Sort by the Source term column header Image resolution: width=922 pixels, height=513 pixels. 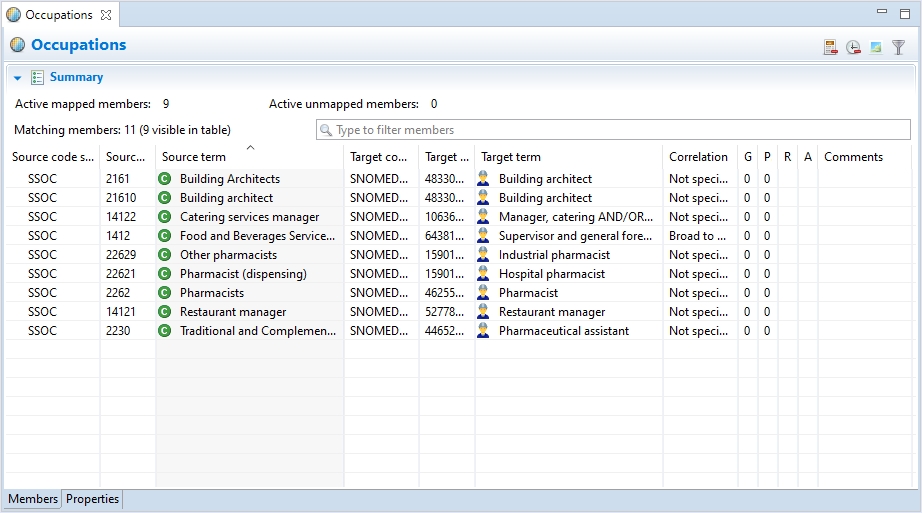tap(194, 157)
